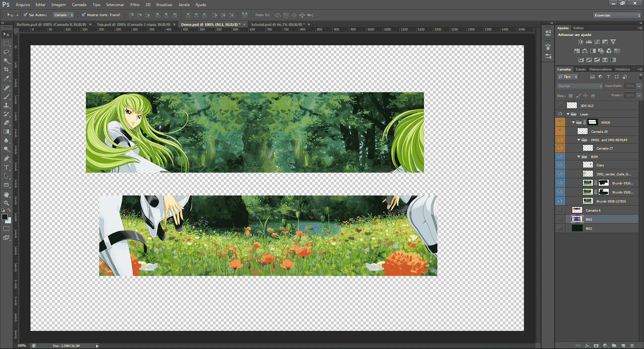
Task: Add a Curves adjustment
Action: pyautogui.click(x=597, y=42)
